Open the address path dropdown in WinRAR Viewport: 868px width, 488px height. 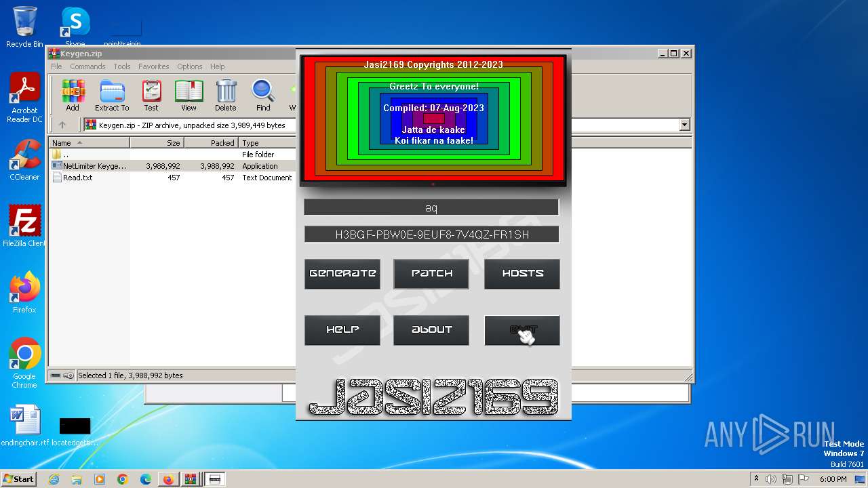(x=684, y=125)
